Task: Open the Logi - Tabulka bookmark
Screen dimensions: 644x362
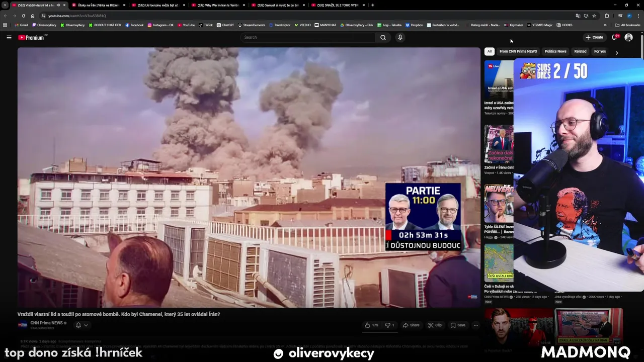Action: (389, 25)
